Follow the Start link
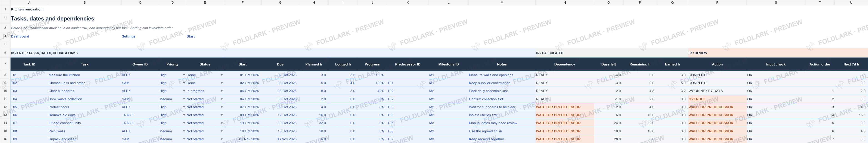This screenshot has height=143, width=868. tap(190, 36)
